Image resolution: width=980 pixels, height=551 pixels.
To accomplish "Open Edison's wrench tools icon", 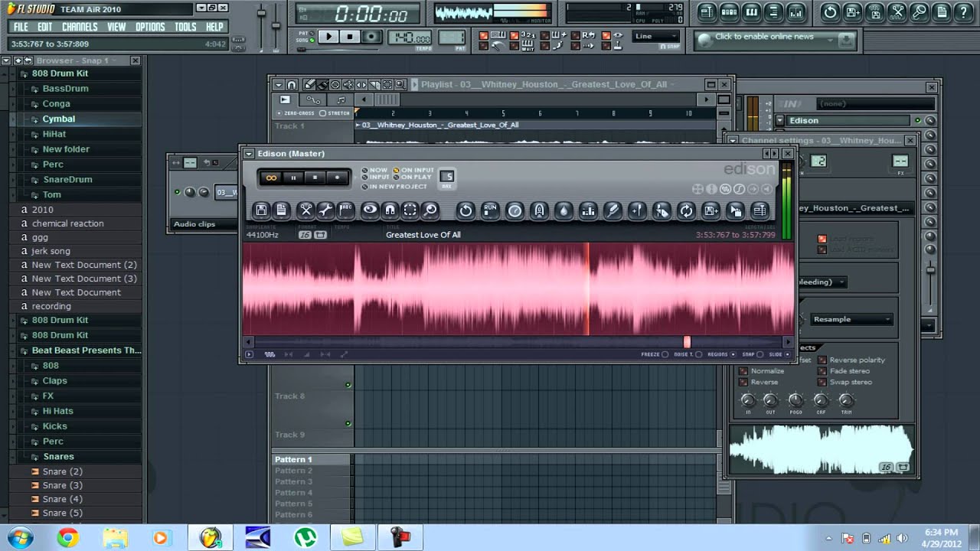I will point(326,210).
